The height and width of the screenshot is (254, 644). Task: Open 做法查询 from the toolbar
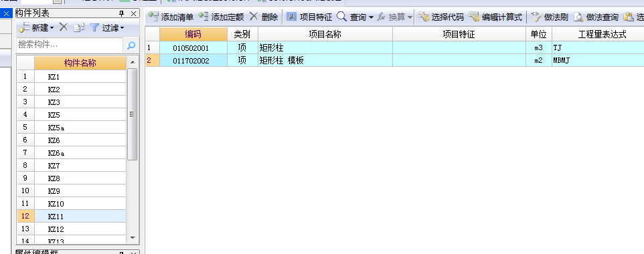[x=596, y=17]
